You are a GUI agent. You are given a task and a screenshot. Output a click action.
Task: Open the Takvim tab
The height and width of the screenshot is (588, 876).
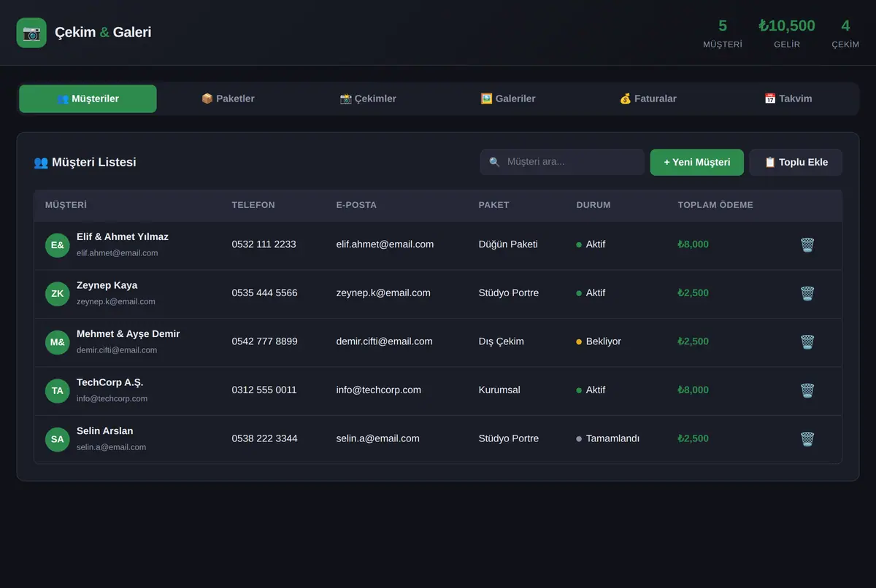[x=788, y=98]
